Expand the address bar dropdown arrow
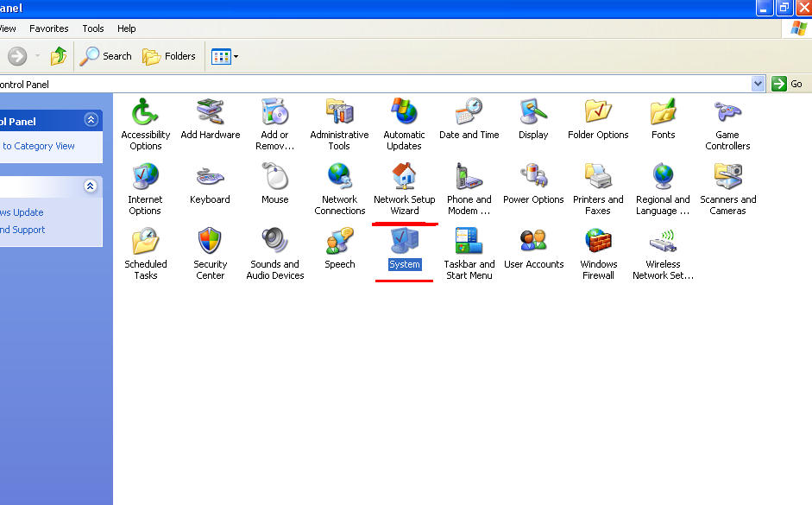Viewport: 812px width, 505px height. pyautogui.click(x=758, y=84)
